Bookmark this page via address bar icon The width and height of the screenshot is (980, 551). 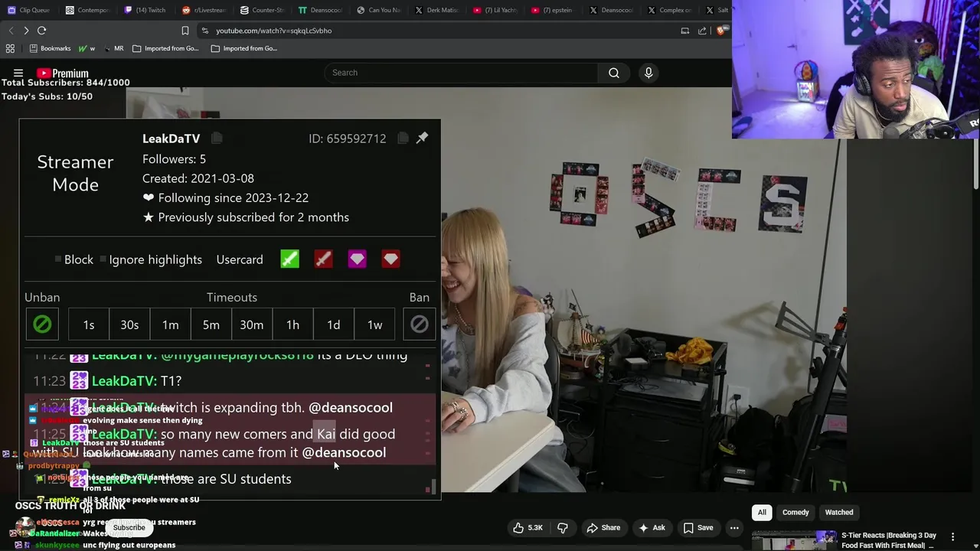coord(185,31)
